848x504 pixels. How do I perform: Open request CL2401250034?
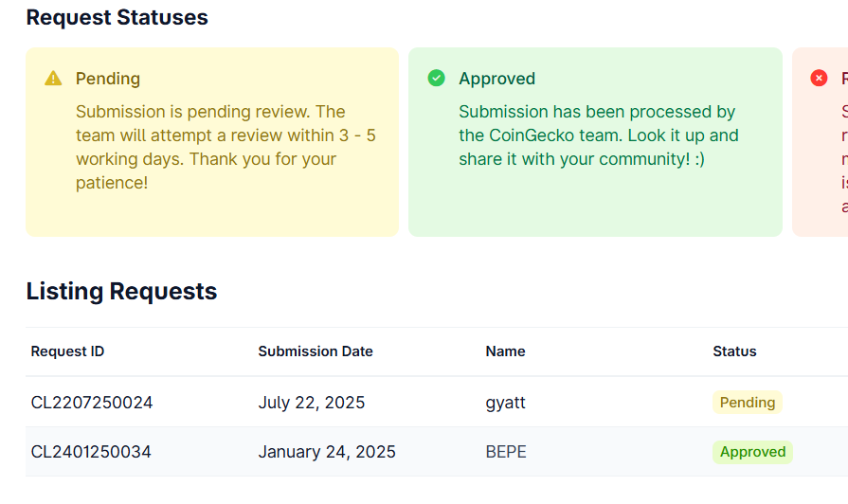(x=91, y=452)
